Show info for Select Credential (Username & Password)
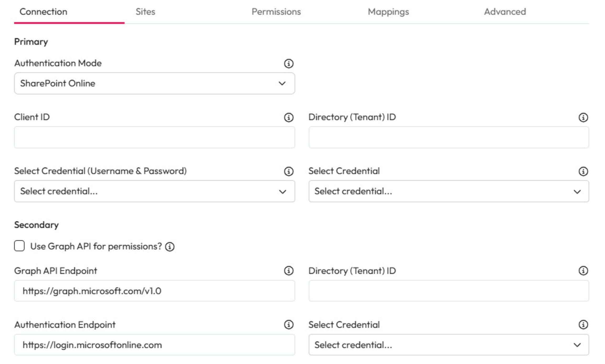The width and height of the screenshot is (605, 364). click(x=289, y=172)
